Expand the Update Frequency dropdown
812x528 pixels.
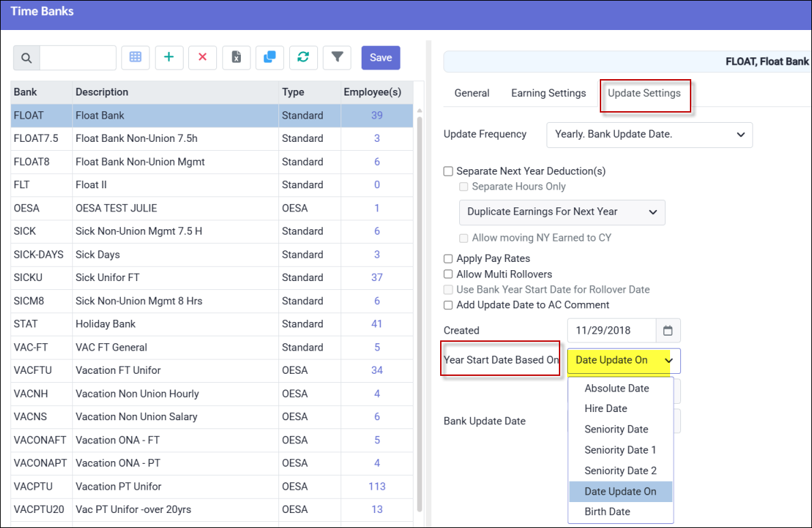pos(650,134)
